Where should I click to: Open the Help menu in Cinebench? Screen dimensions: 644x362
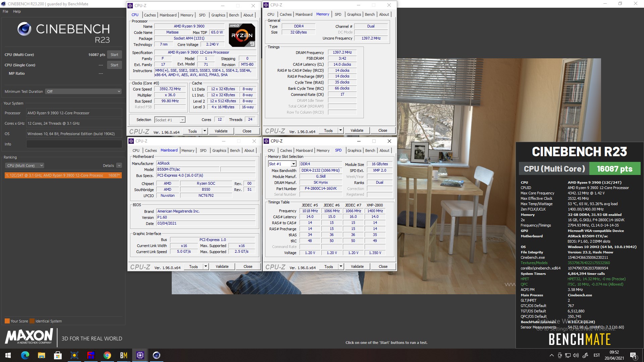point(17,11)
